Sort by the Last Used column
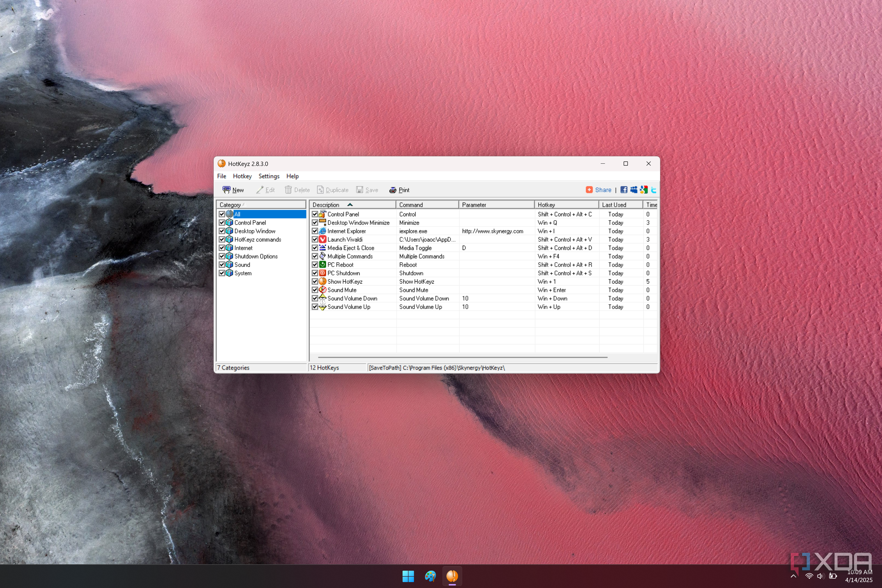The image size is (882, 588). (x=621, y=205)
